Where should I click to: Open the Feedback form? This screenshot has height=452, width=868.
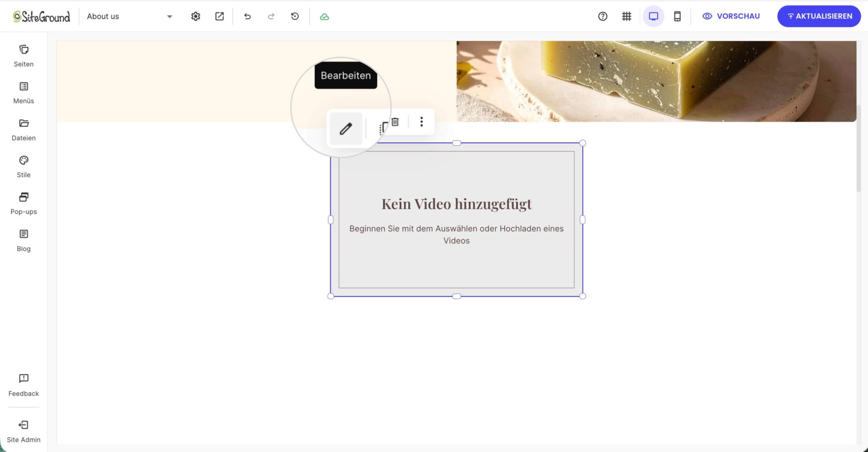click(x=24, y=385)
